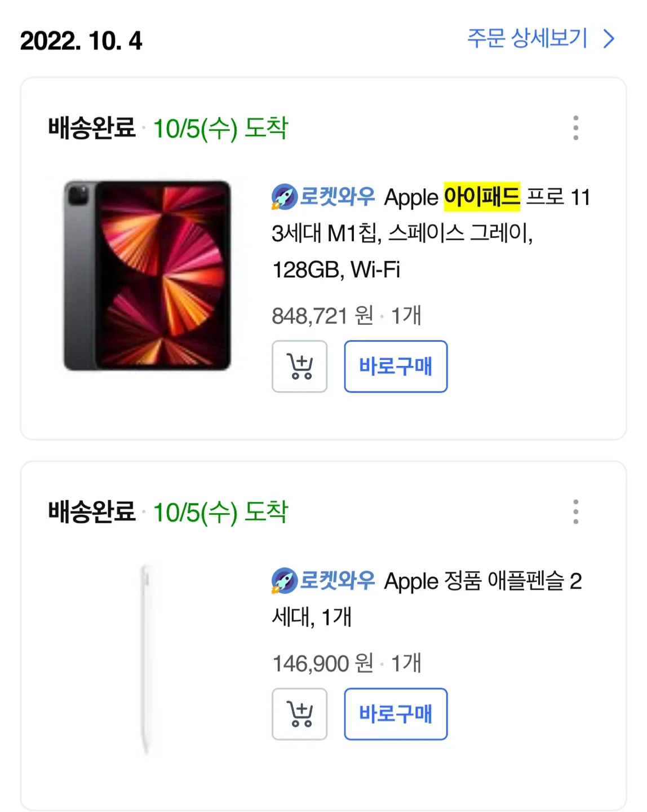Open the 주문 상세보기 order details link

[x=528, y=39]
